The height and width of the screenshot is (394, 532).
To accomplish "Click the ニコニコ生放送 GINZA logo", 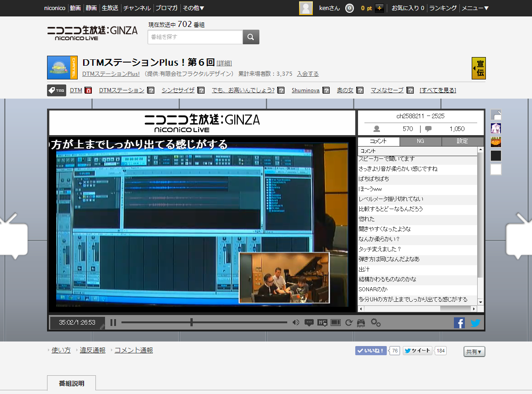I will (x=92, y=33).
